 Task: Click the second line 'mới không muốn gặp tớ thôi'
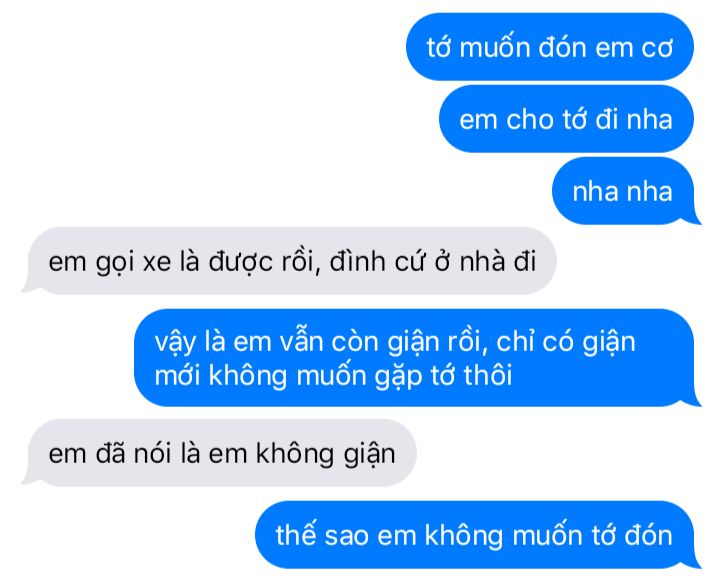coord(333,376)
